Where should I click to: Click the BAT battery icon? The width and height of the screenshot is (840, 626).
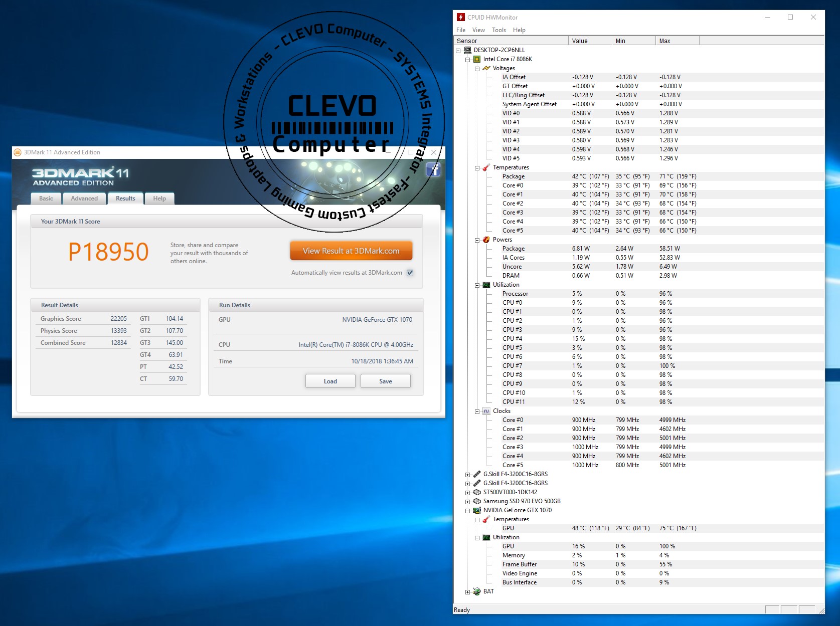point(477,591)
